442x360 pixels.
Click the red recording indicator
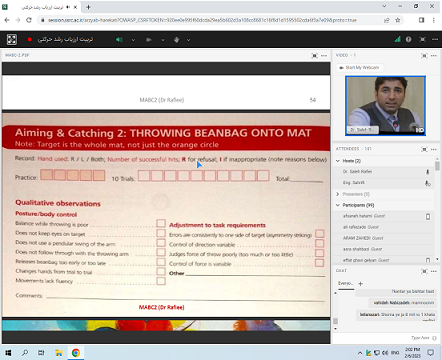pyautogui.click(x=30, y=39)
